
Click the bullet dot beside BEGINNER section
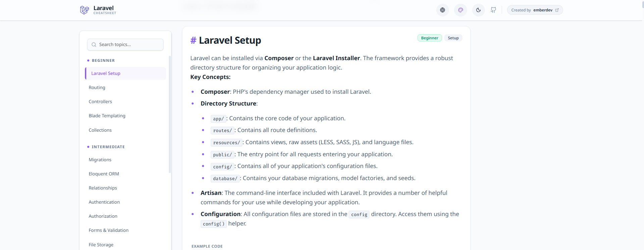88,60
